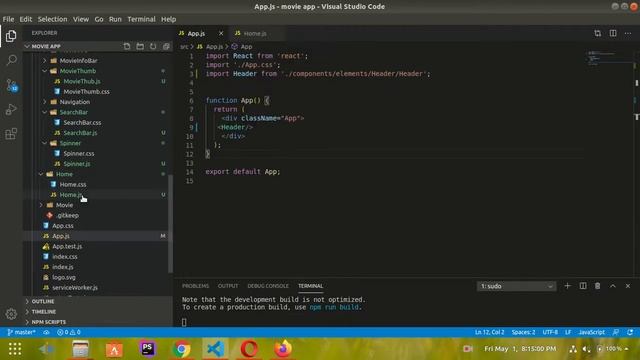Open Firefox from the taskbar

click(x=283, y=349)
